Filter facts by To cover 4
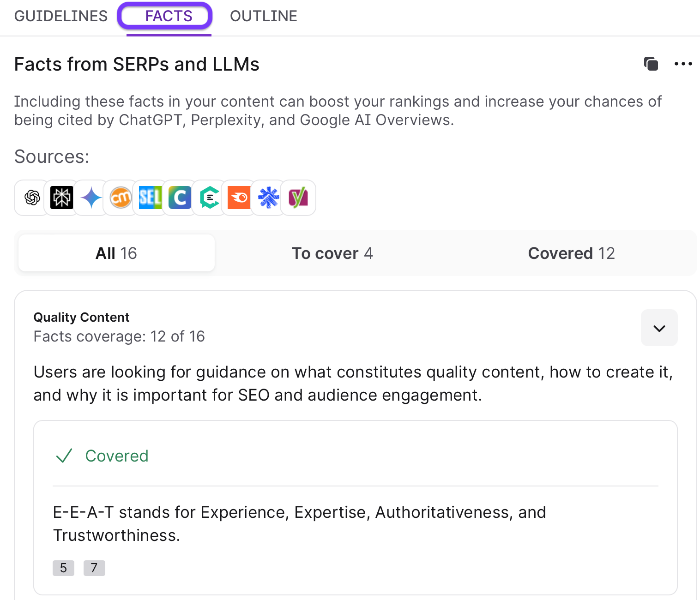Image resolution: width=700 pixels, height=600 pixels. (x=332, y=253)
